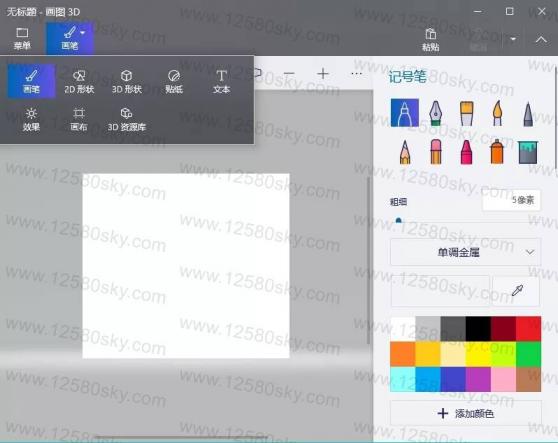Click the white drawing canvas
The image size is (558, 443).
pos(186,265)
